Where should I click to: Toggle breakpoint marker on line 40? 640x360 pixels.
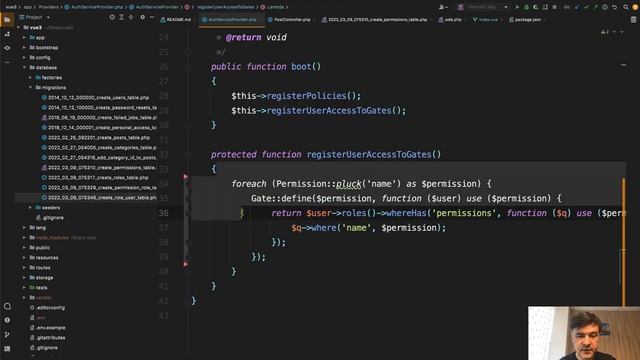[186, 264]
